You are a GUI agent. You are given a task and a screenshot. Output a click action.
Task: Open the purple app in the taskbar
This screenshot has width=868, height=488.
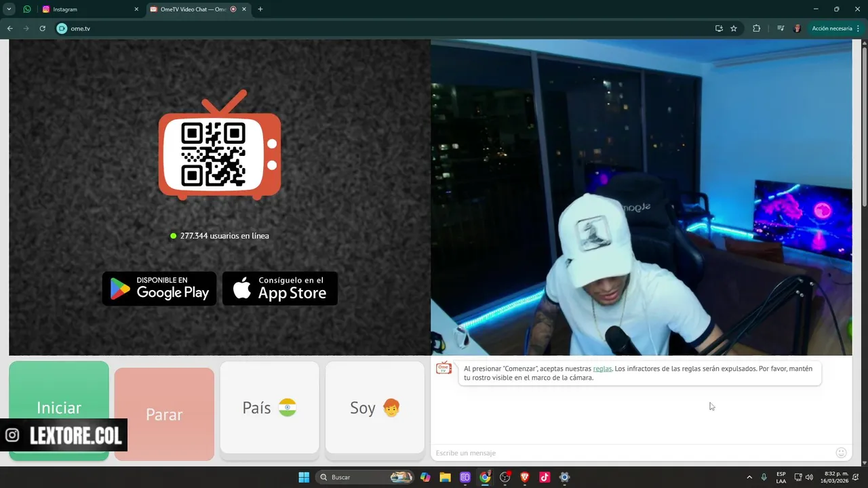click(x=465, y=477)
